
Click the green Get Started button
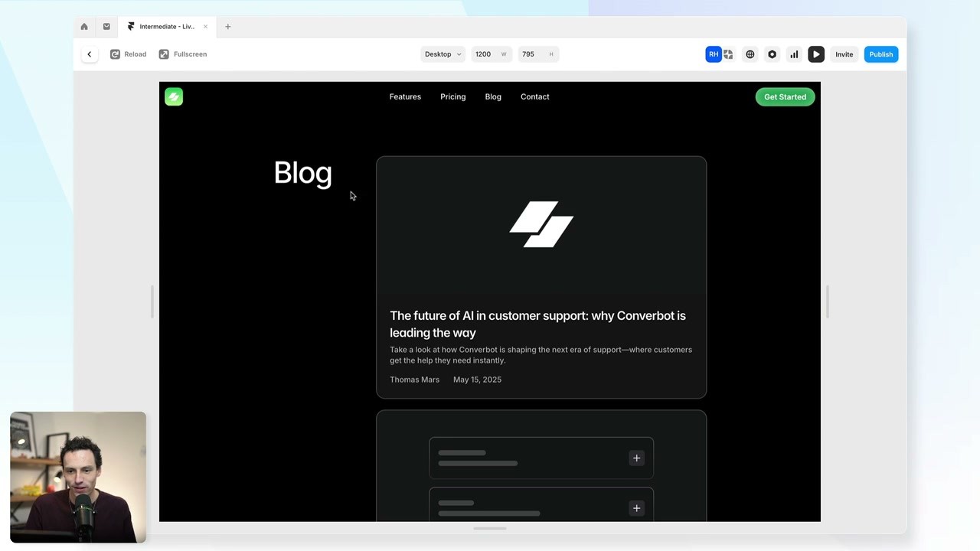tap(785, 96)
